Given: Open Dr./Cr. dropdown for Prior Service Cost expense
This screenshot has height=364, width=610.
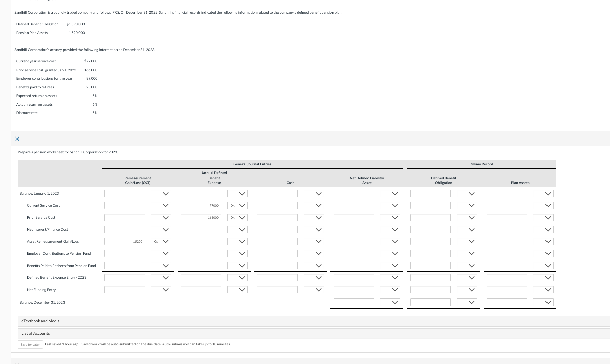Looking at the screenshot, I should click(237, 217).
